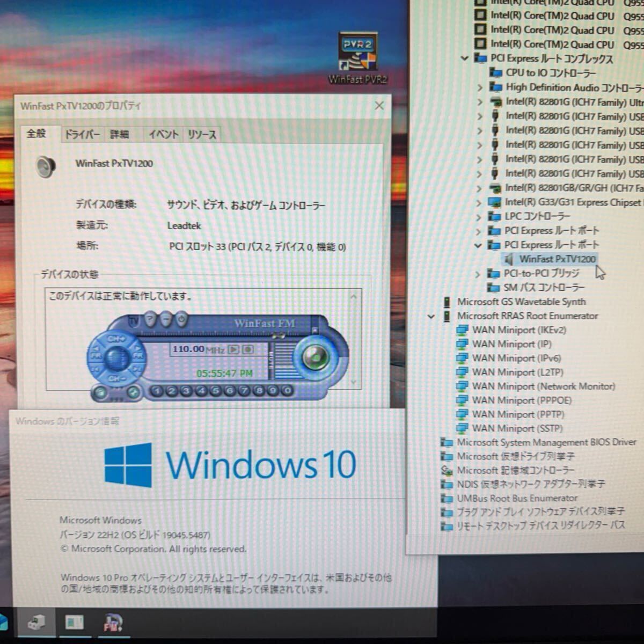Click the play button beside 110.00 MHz
Viewport: 644px width, 644px height.
point(233,349)
